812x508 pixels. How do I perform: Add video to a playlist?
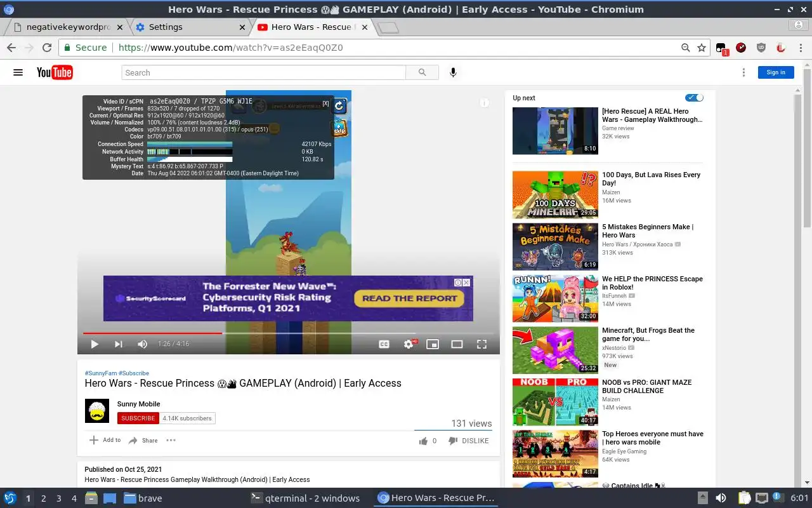pyautogui.click(x=105, y=440)
